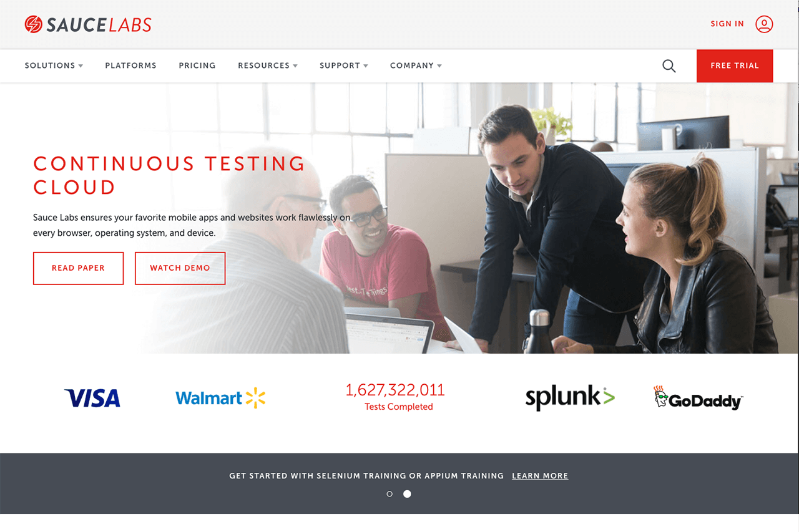Follow the Learn More link
This screenshot has height=532, width=799.
(540, 476)
